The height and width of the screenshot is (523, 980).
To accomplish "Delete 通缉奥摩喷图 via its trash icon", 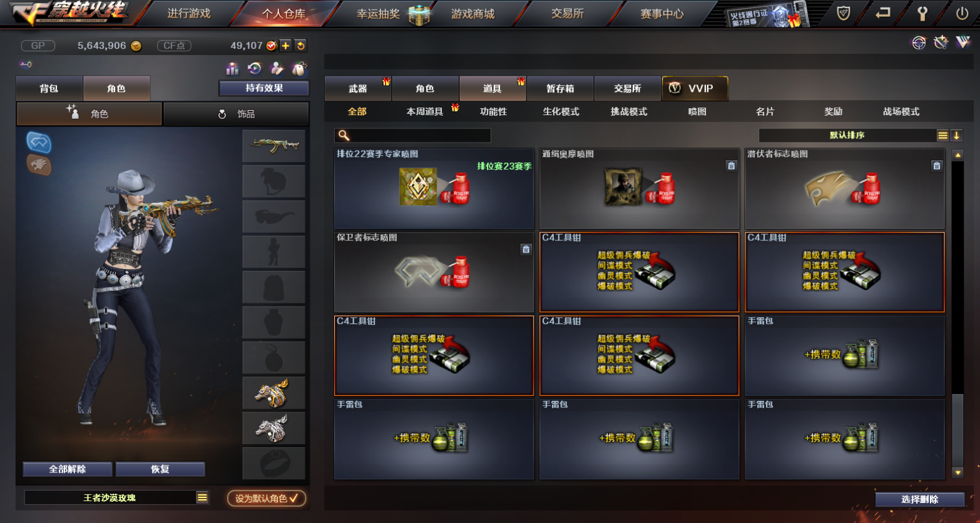I will [731, 166].
